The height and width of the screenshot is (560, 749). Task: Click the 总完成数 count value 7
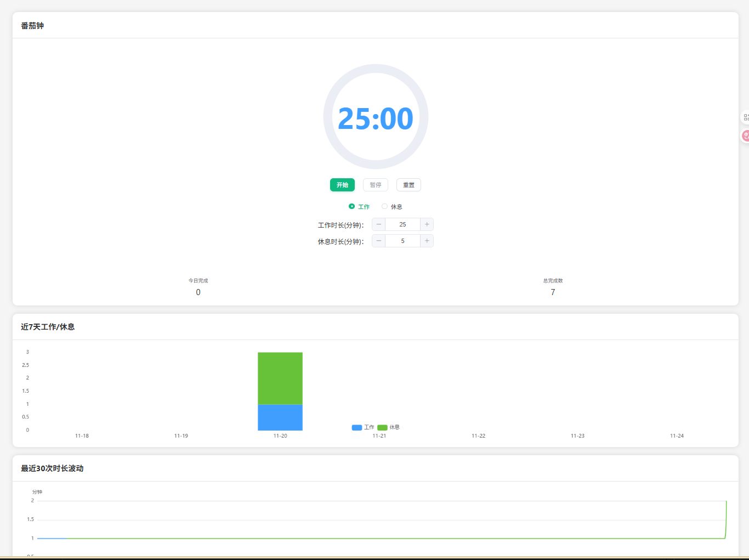coord(553,292)
